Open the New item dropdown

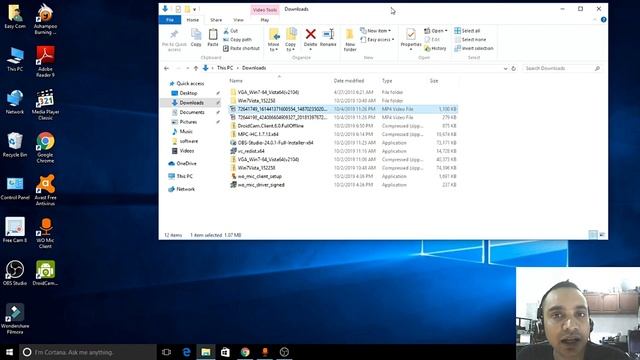376,31
